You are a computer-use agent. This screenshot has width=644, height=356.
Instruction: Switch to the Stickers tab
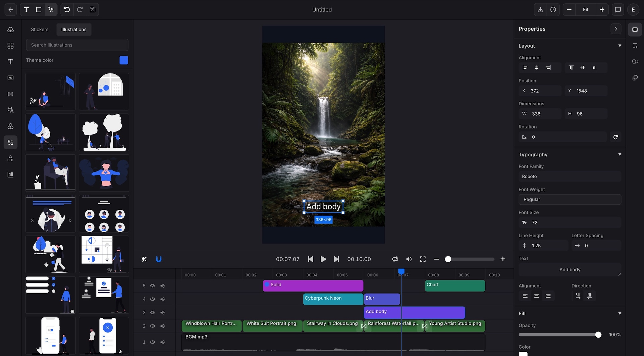[40, 29]
